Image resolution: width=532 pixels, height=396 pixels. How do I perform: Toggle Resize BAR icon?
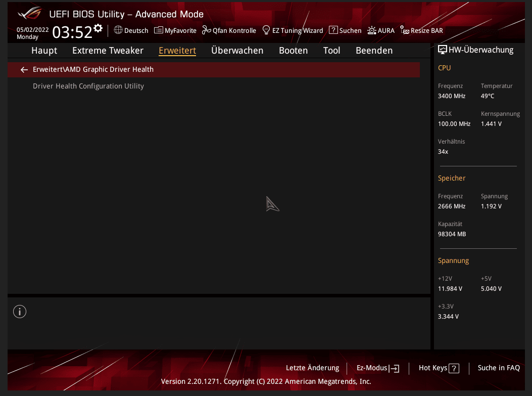coord(404,30)
